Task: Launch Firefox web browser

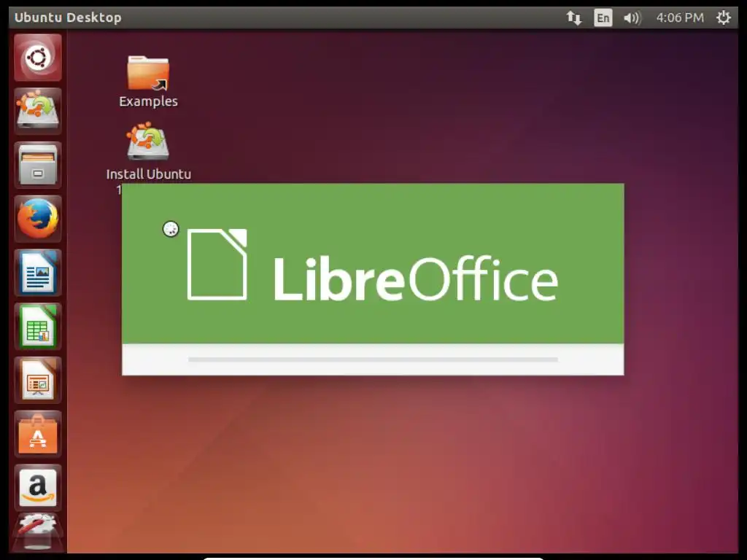Action: tap(38, 219)
